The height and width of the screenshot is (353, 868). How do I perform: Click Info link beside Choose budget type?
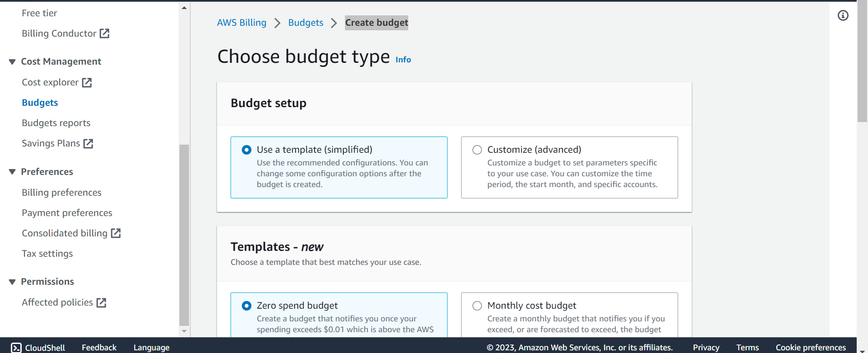[x=403, y=60]
